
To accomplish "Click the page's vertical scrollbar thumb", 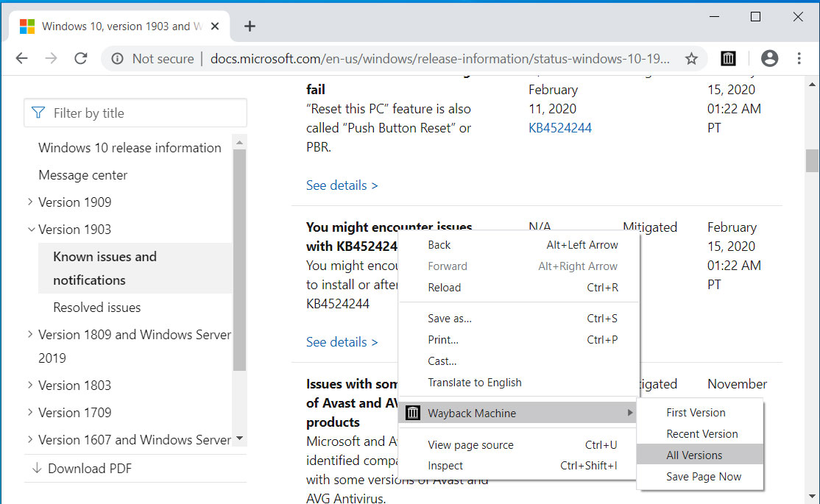I will click(812, 160).
